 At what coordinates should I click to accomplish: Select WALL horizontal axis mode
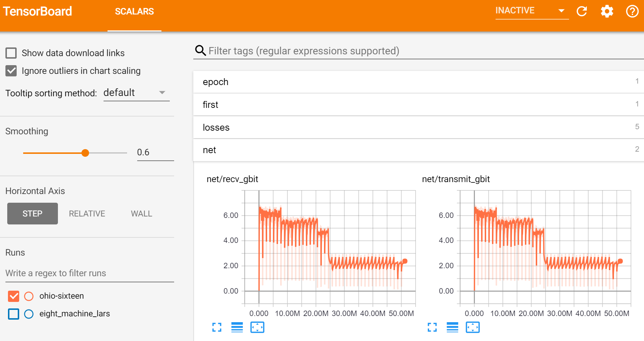142,214
